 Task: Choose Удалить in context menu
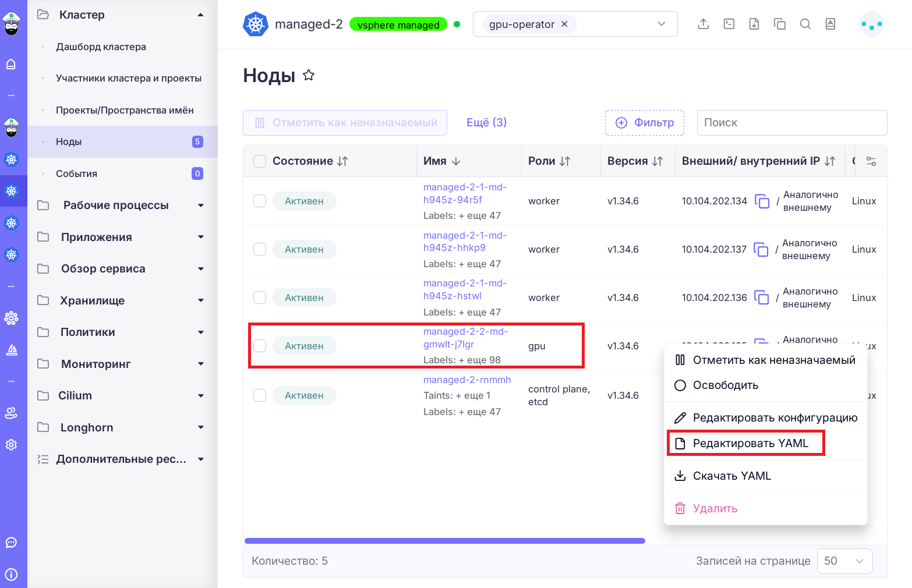tap(766, 508)
